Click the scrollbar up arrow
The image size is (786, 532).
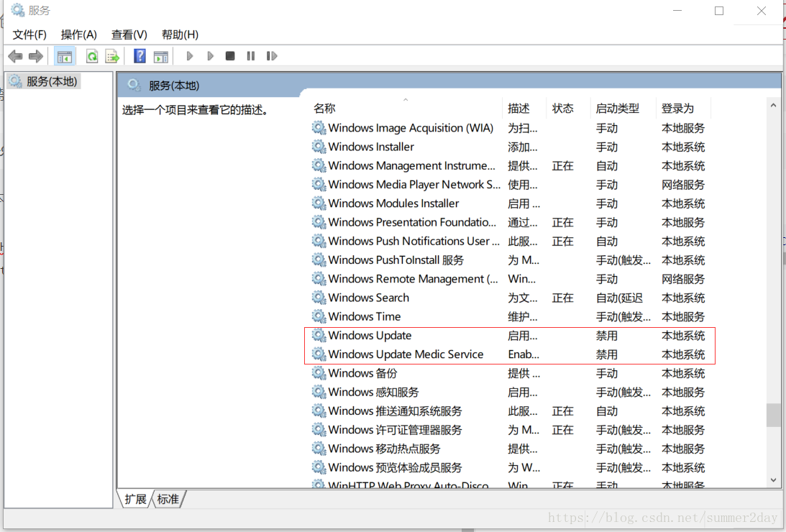(774, 105)
